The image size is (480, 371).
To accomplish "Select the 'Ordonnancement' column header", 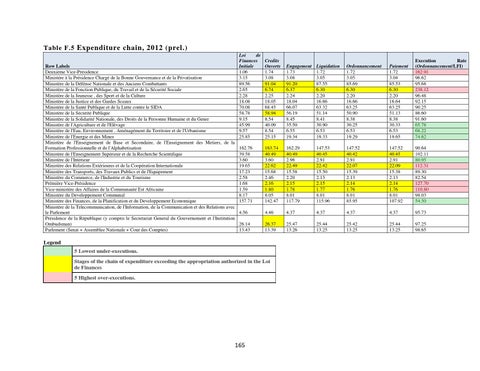I will coord(366,61).
